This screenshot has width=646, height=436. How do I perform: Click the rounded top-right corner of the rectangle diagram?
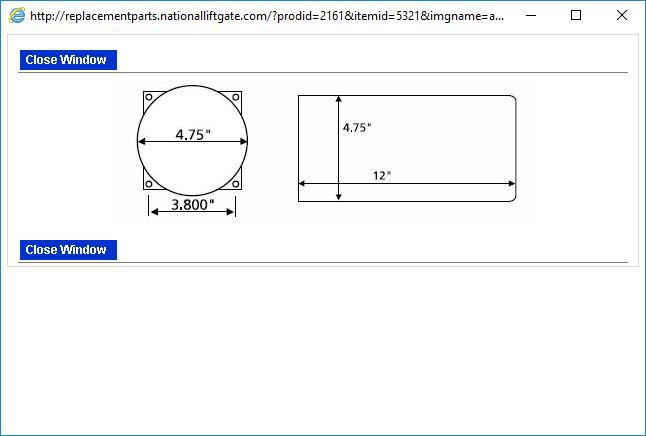[513, 99]
